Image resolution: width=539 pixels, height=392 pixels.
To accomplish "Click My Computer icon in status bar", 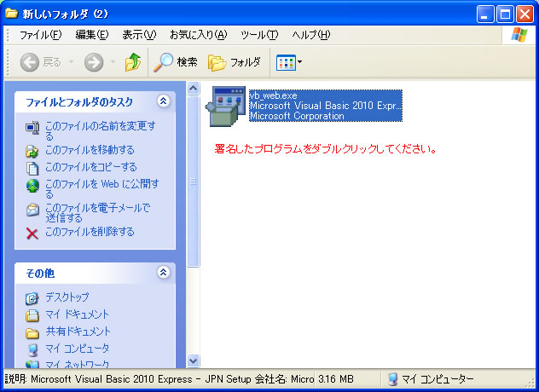I will (392, 379).
